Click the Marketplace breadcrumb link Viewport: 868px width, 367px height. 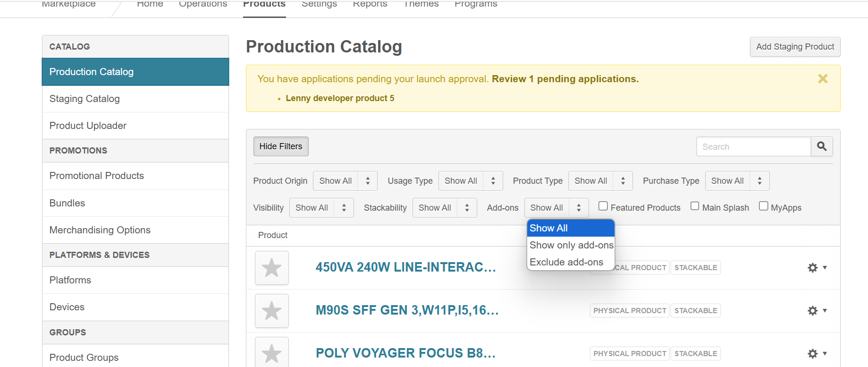pyautogui.click(x=69, y=4)
